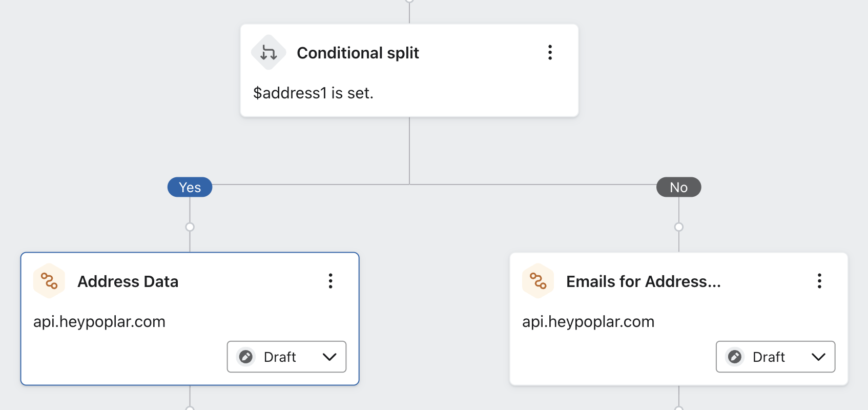Viewport: 868px width, 410px height.
Task: Expand Draft status dropdown in Emails for Address
Action: [775, 357]
